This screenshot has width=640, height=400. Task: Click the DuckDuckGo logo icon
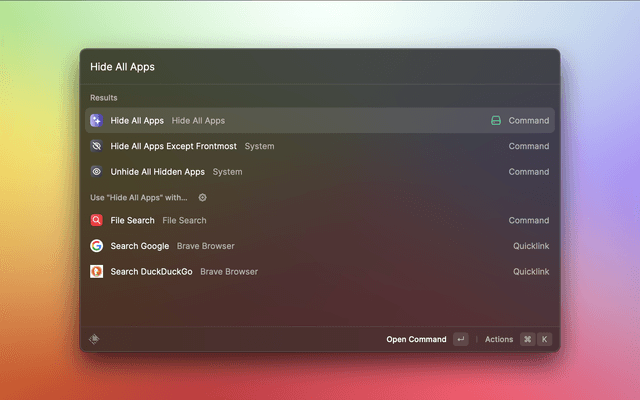pos(97,271)
